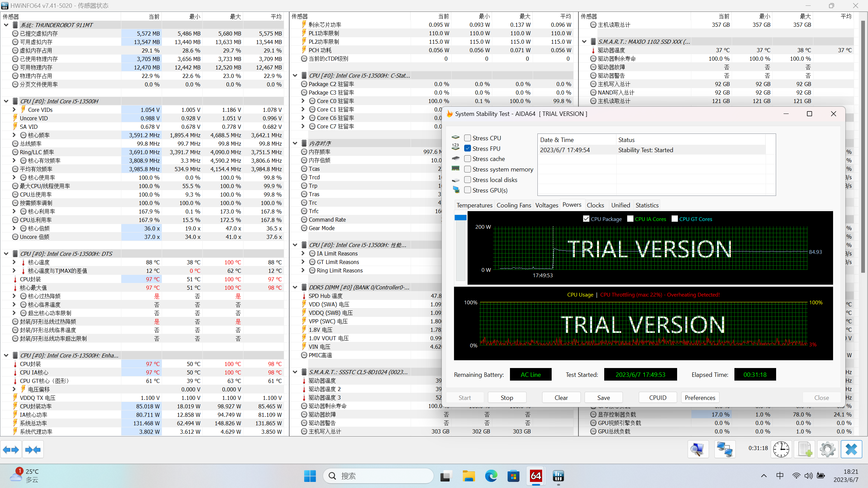The height and width of the screenshot is (488, 868).
Task: Uncheck the Stress FPU checkbox
Action: (468, 148)
